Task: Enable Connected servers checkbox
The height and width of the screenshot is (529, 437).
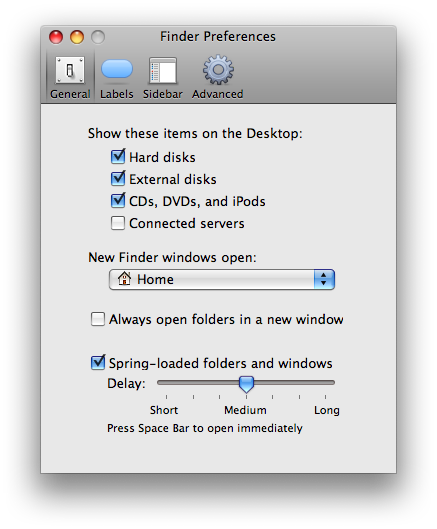Action: click(x=118, y=223)
